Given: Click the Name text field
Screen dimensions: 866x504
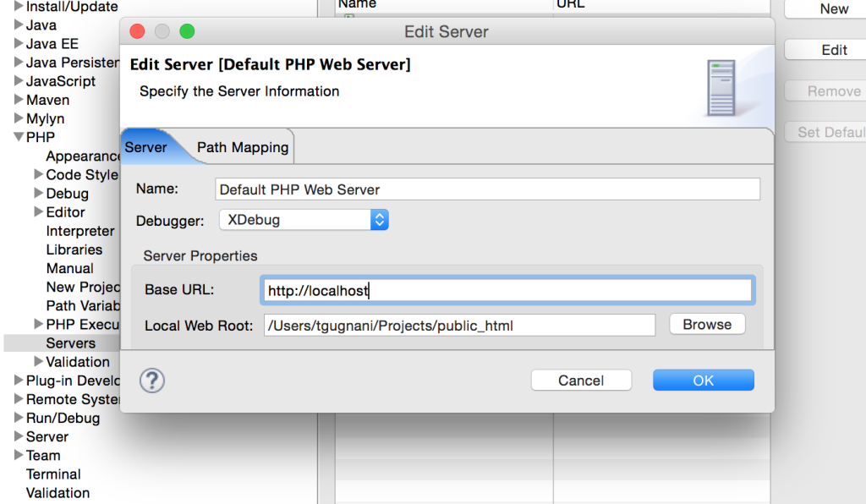Looking at the screenshot, I should point(487,189).
